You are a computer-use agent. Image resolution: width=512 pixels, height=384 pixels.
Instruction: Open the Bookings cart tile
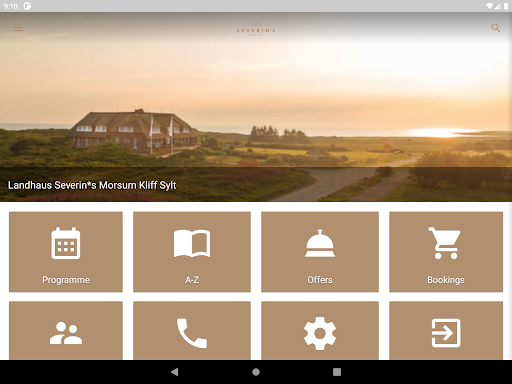point(446,252)
